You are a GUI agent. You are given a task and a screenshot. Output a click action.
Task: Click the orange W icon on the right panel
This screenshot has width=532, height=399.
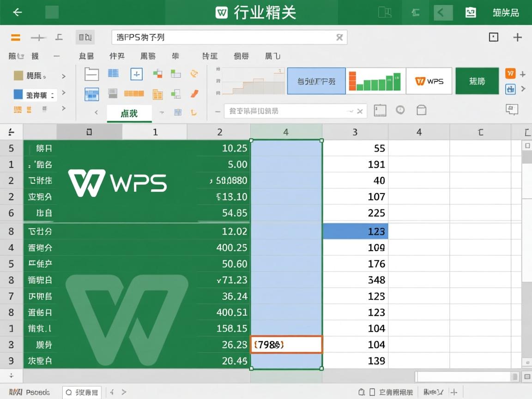coord(510,73)
